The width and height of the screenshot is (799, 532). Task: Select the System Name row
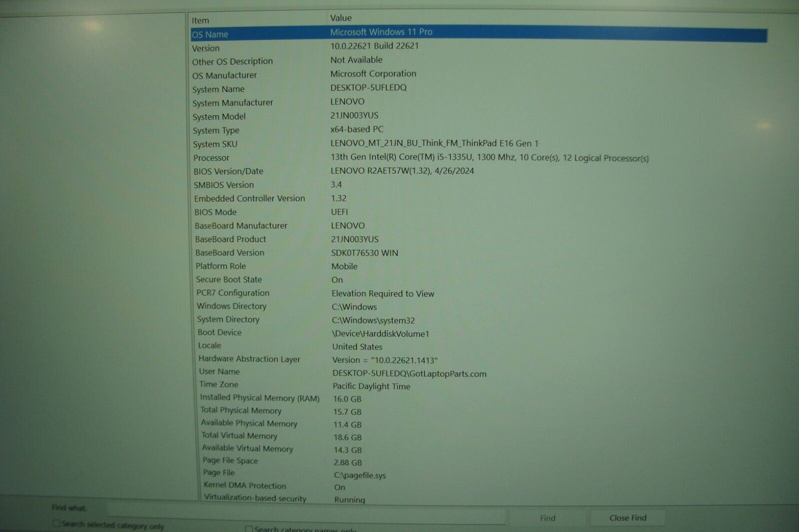tap(478, 88)
